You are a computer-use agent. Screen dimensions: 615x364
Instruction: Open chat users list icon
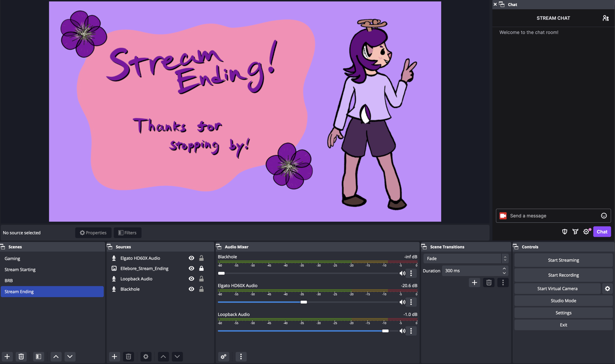click(605, 18)
